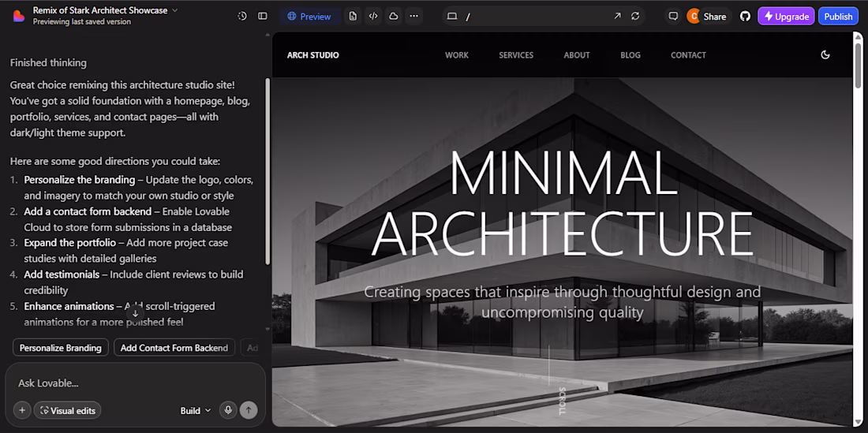
Task: Open the code editor view icon
Action: (x=373, y=16)
